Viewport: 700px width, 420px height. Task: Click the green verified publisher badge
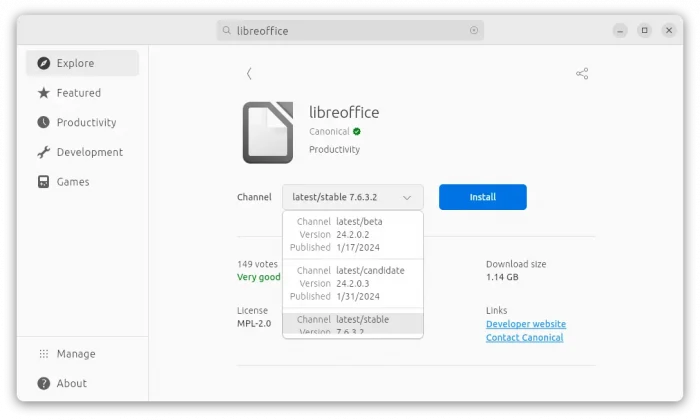357,131
